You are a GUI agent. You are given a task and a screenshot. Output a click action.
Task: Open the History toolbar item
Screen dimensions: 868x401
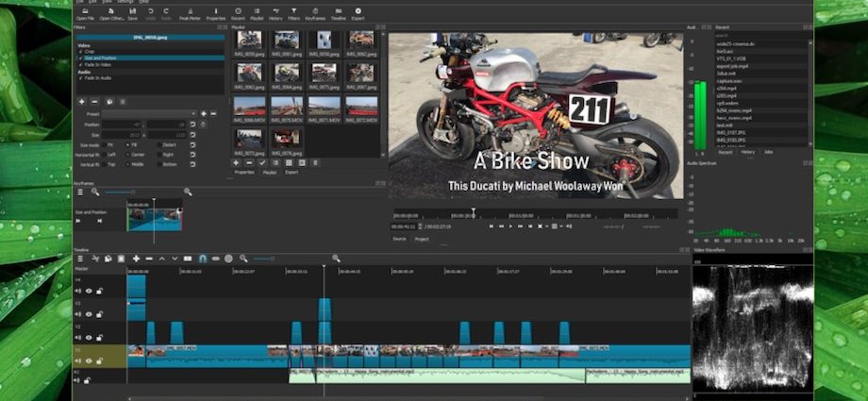click(x=275, y=14)
